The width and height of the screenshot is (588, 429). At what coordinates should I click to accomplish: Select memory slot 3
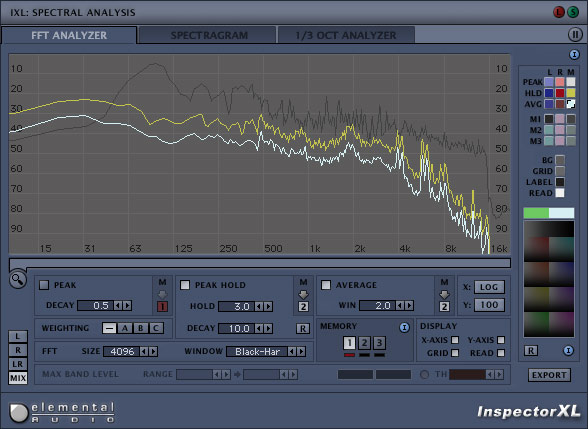click(379, 342)
